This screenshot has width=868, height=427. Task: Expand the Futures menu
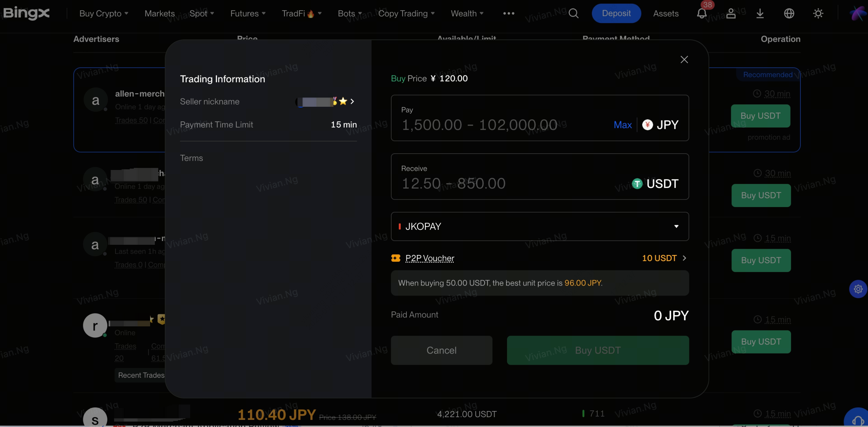point(248,13)
